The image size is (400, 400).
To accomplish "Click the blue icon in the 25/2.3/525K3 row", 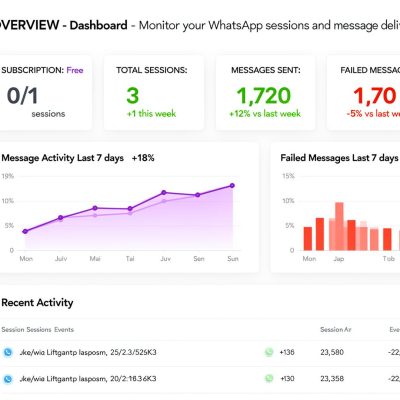I will coord(8,352).
